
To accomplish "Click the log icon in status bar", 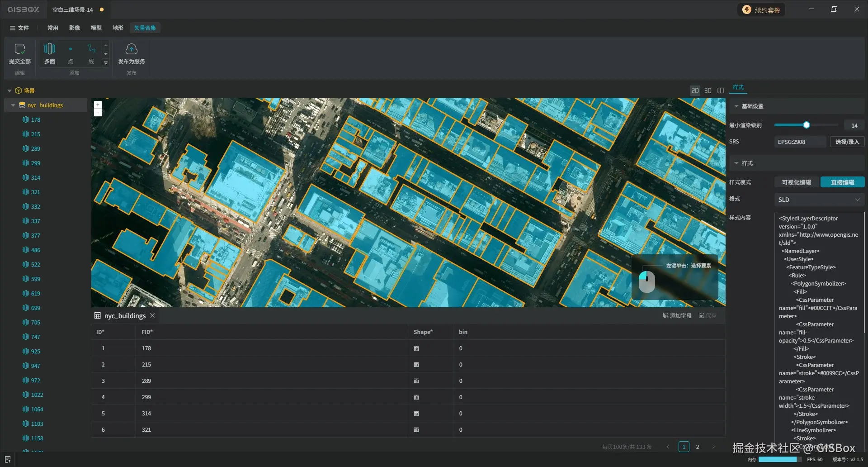I will [x=8, y=459].
